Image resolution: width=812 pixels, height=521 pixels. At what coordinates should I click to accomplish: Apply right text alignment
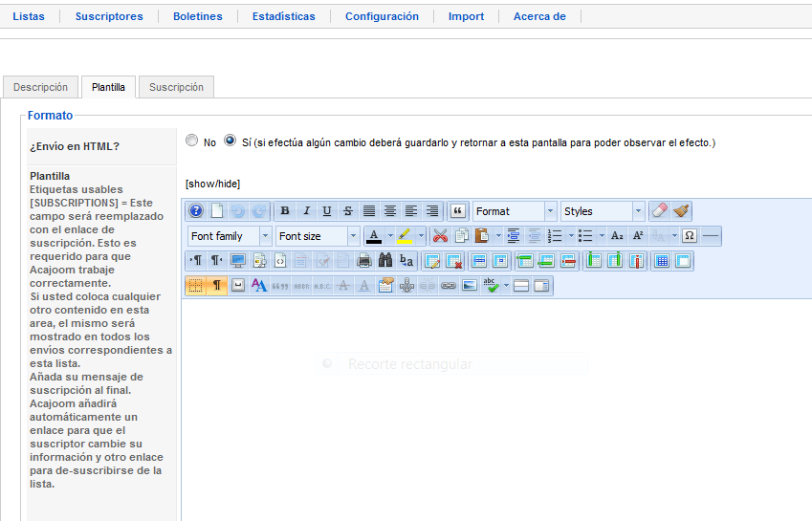[x=432, y=211]
